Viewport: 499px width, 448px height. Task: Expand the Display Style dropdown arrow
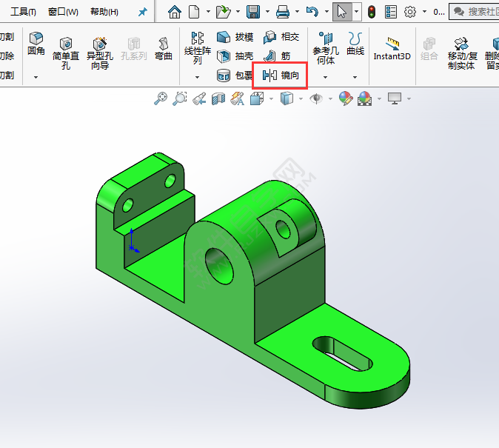pyautogui.click(x=301, y=98)
